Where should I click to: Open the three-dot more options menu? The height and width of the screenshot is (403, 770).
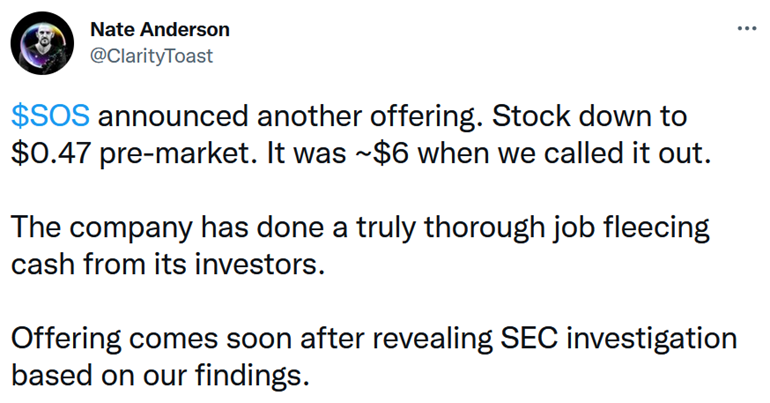pyautogui.click(x=747, y=29)
